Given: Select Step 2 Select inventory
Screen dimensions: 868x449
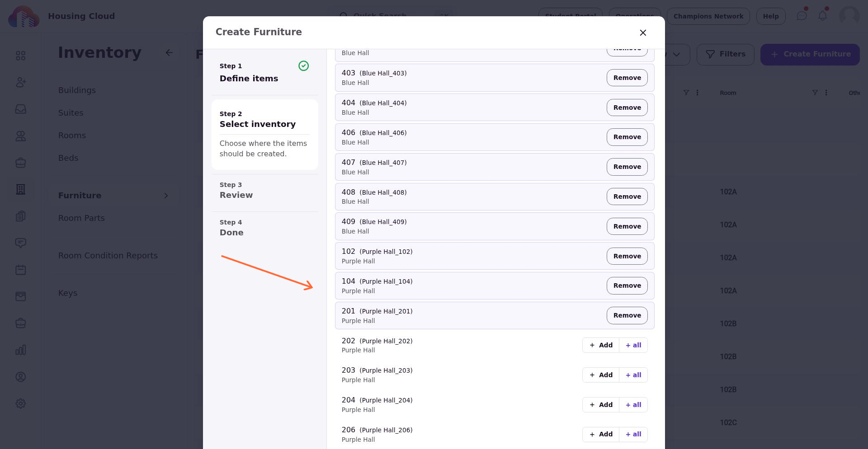Looking at the screenshot, I should [x=264, y=134].
